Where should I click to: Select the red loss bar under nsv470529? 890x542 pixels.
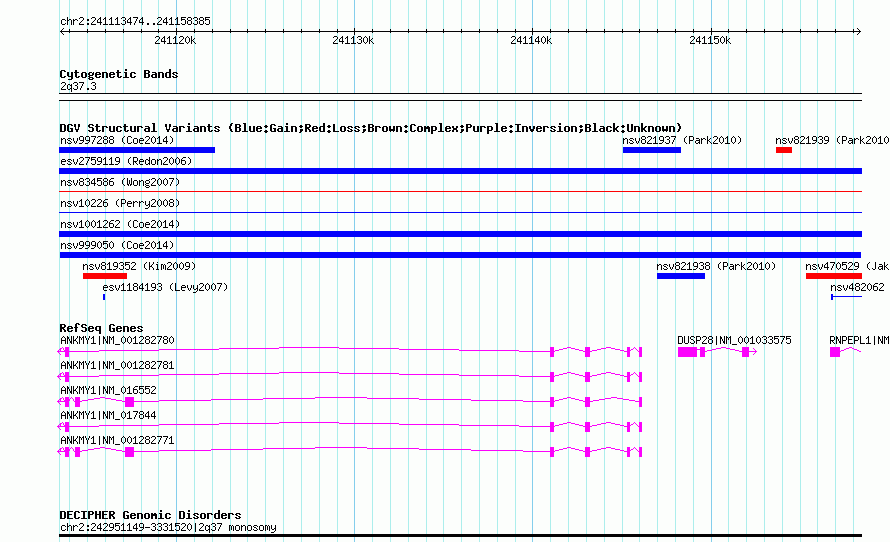pos(834,276)
